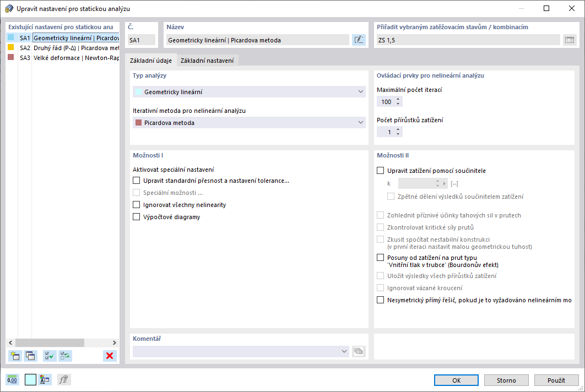This screenshot has height=392, width=585.
Task: Click the units and decimals icon
Action: click(x=12, y=379)
